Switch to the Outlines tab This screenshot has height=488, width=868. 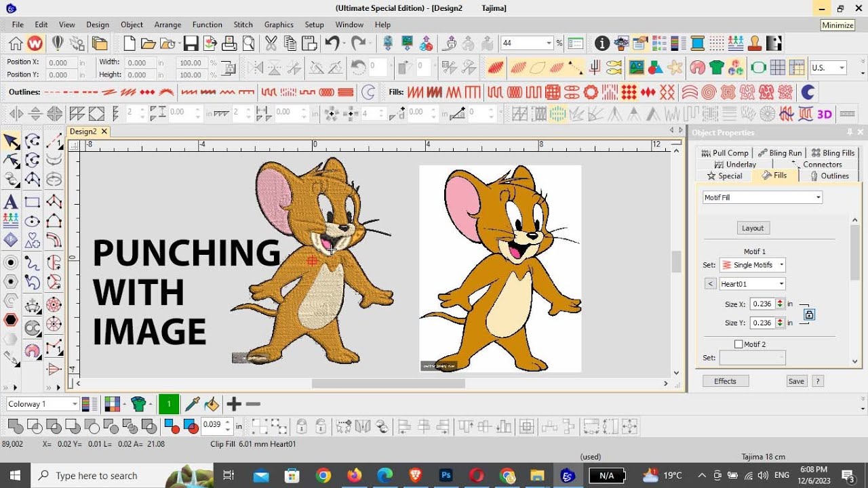829,176
